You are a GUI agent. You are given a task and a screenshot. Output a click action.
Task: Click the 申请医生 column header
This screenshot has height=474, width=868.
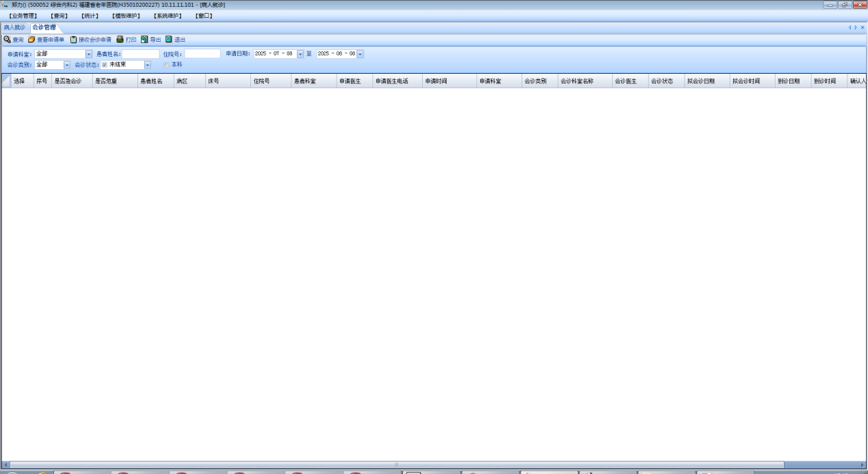pos(354,81)
